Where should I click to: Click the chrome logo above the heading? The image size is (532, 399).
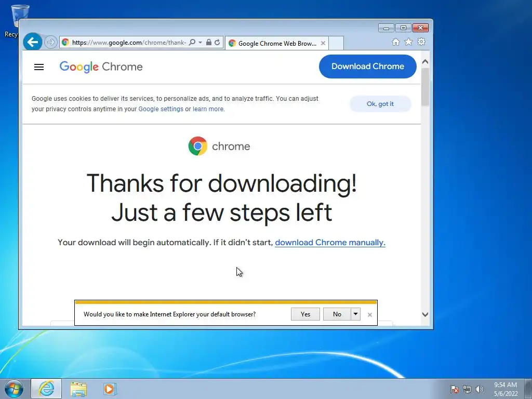(219, 146)
